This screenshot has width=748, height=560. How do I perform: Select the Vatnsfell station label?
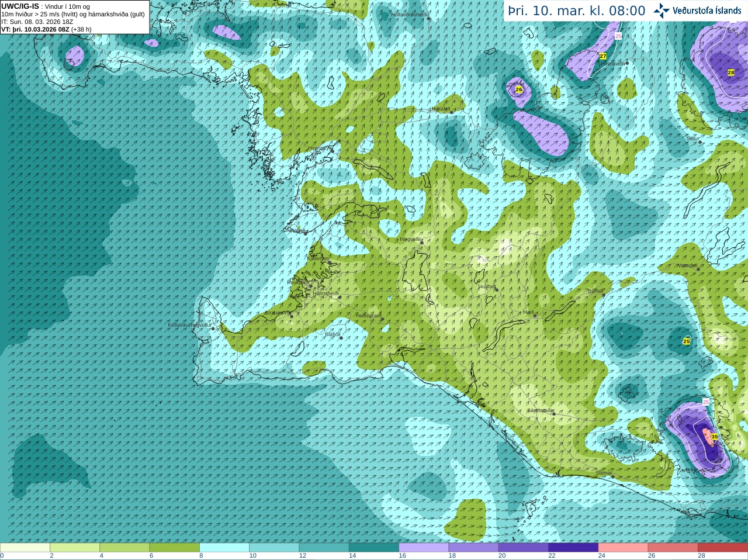(x=688, y=265)
